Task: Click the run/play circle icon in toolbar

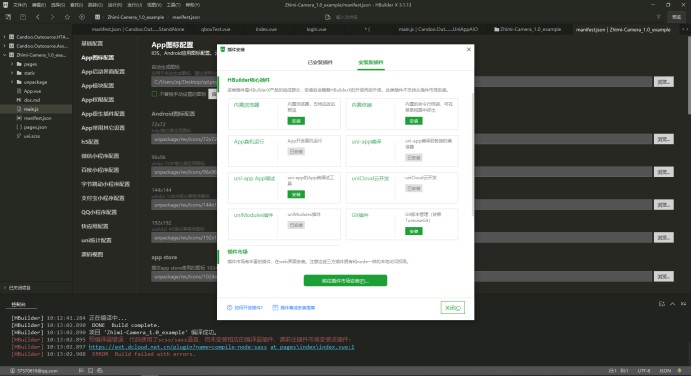Action: [82, 17]
